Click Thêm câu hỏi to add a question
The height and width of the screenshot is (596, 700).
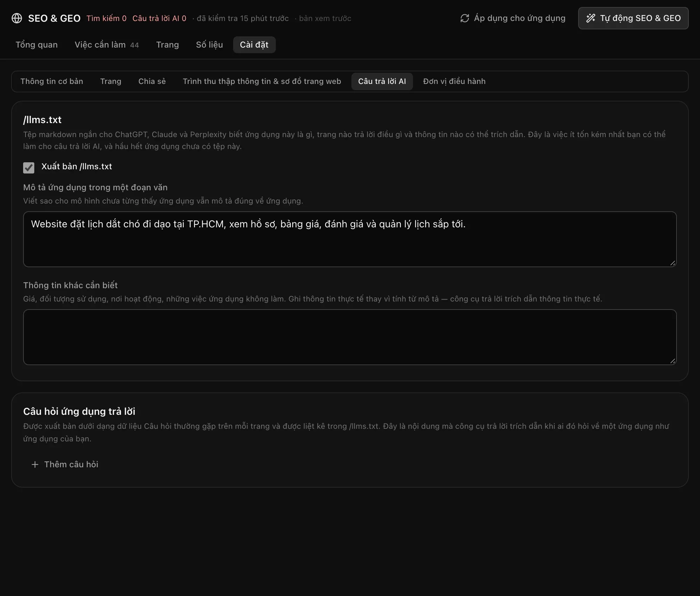tap(65, 464)
